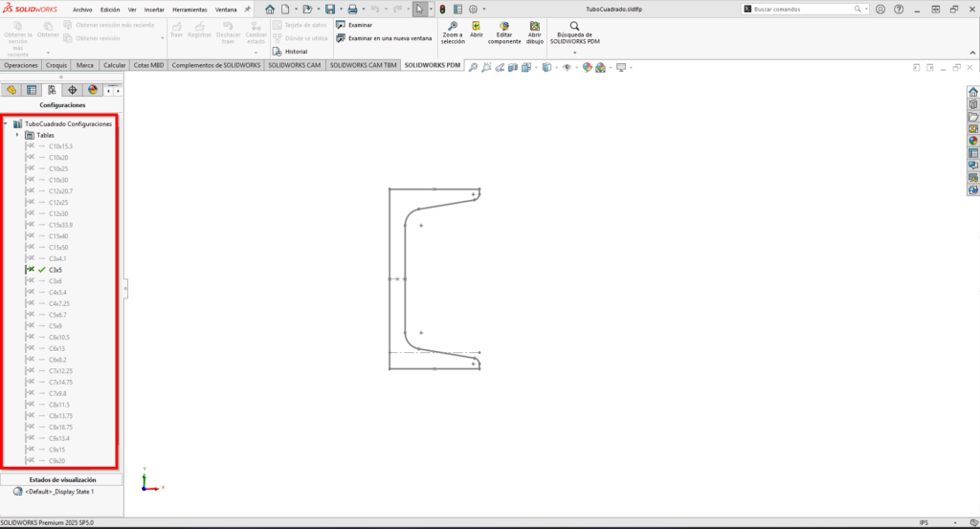Select the C9x20 configuration

(56, 461)
